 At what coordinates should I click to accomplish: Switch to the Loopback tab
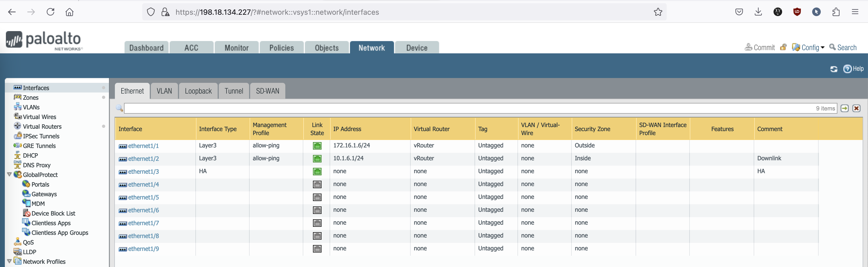click(198, 91)
